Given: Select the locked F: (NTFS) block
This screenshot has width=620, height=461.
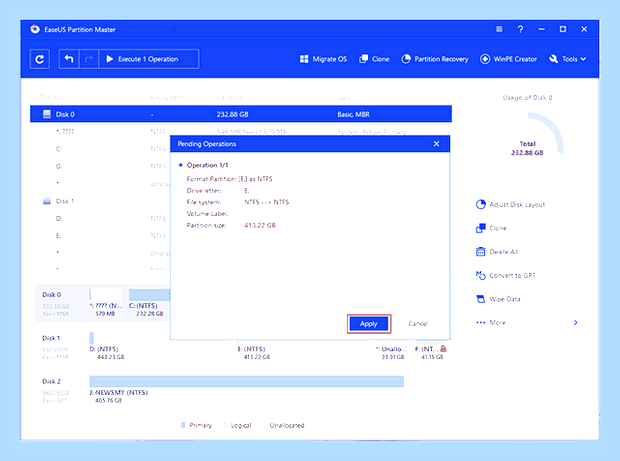Looking at the screenshot, I should (x=431, y=353).
